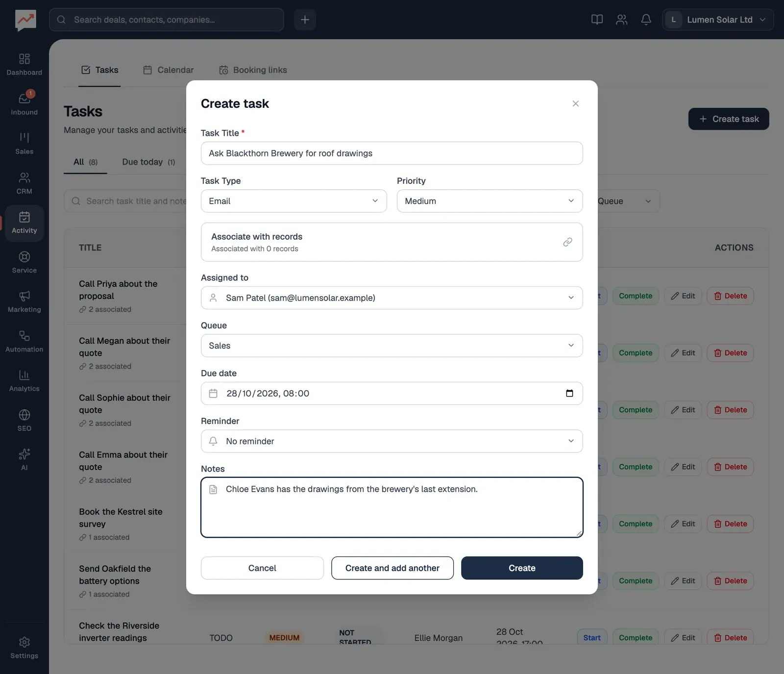Delete the Call Priya about the proposal task

(x=730, y=296)
